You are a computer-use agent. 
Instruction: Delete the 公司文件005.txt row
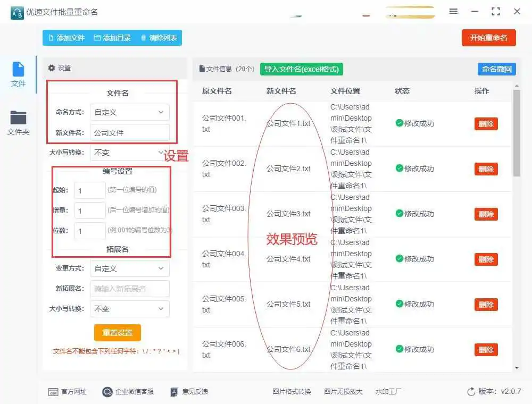[486, 305]
